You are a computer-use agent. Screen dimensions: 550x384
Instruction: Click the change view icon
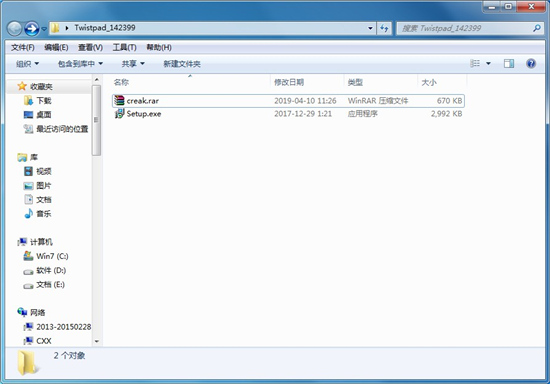pyautogui.click(x=475, y=63)
